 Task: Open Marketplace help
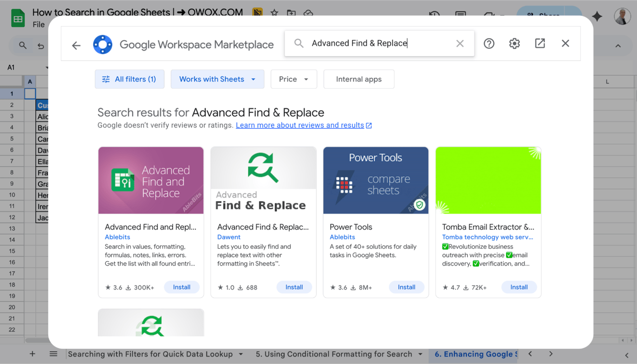(x=489, y=44)
